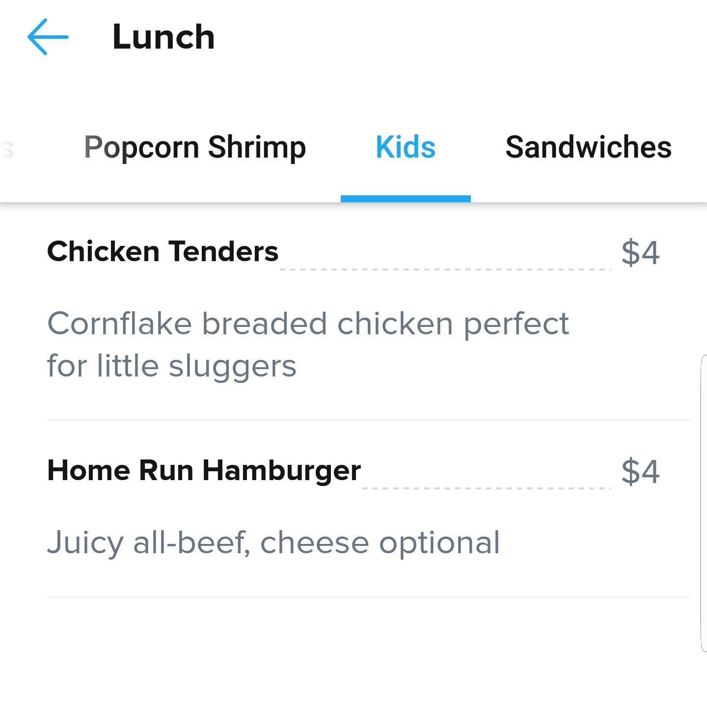Open the Sandwiches tab
The width and height of the screenshot is (707, 728).
[x=589, y=147]
